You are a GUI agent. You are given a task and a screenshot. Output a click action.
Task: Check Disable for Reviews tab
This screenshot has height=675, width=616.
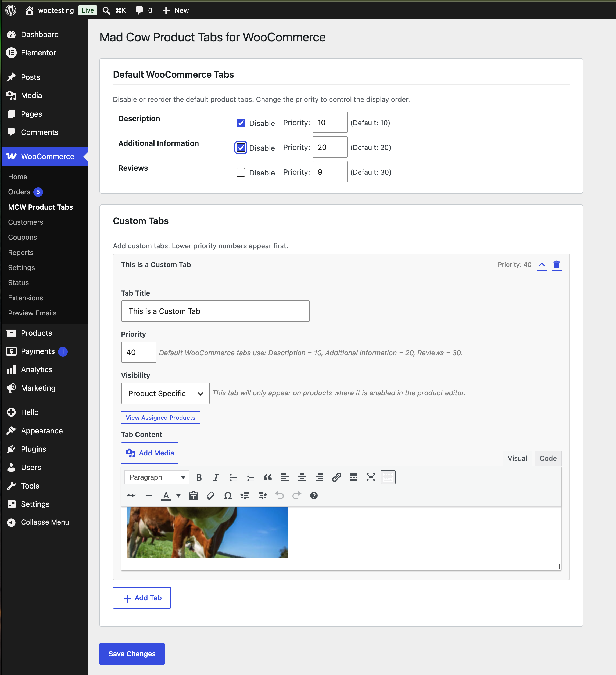pyautogui.click(x=241, y=173)
